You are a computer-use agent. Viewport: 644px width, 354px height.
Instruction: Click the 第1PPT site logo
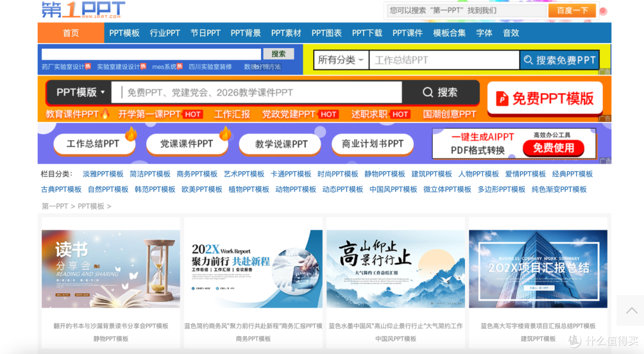[x=83, y=10]
